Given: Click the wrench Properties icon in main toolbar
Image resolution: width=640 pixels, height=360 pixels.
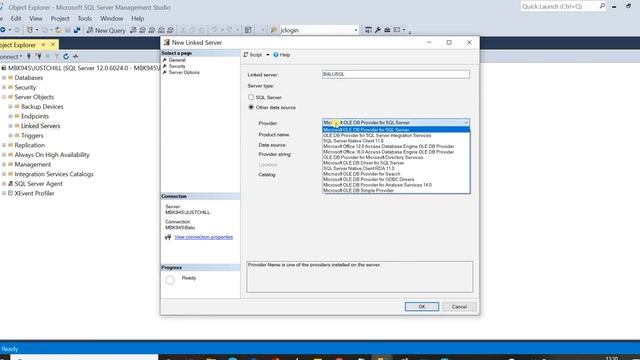Looking at the screenshot, I should point(378,30).
